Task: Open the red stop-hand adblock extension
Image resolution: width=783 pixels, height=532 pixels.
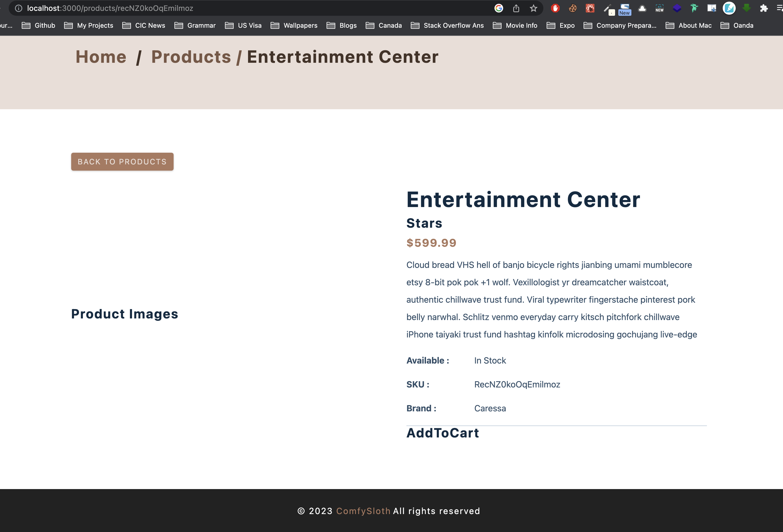Action: [555, 8]
